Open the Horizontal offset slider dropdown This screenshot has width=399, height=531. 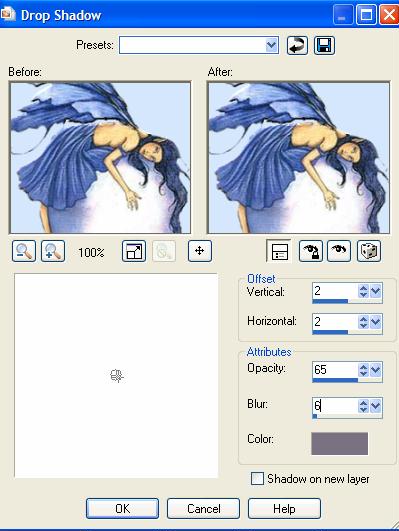click(x=376, y=321)
